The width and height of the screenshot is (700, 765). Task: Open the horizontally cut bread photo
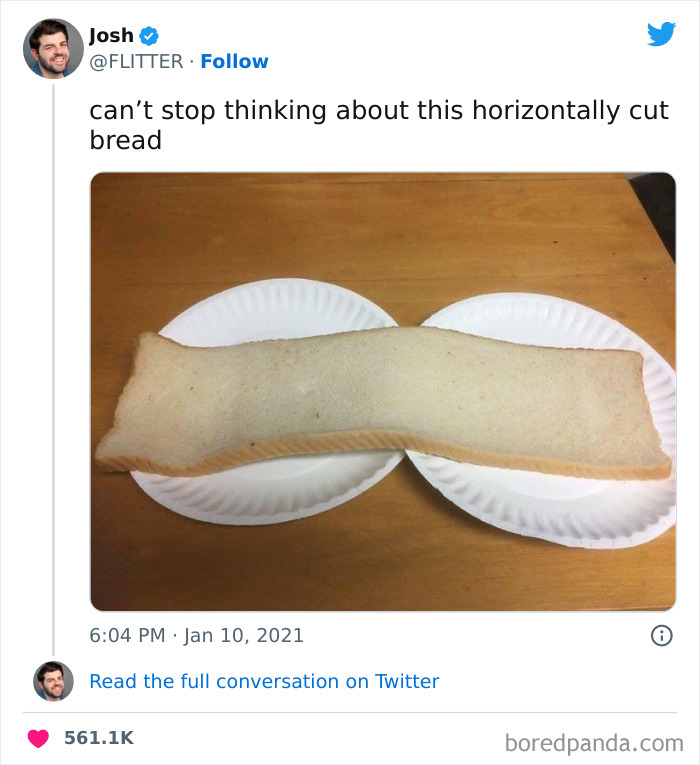coord(383,391)
